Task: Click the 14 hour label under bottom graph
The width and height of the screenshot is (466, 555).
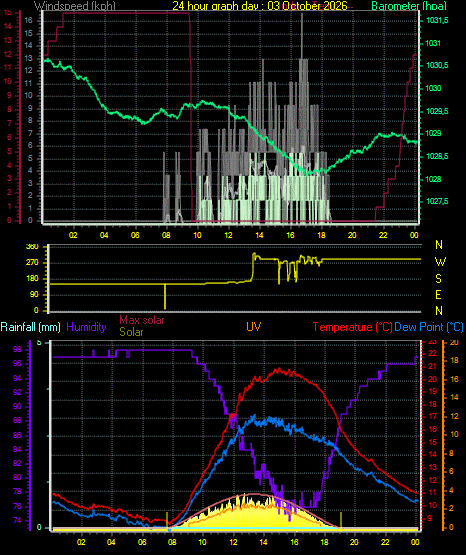Action: pyautogui.click(x=263, y=542)
